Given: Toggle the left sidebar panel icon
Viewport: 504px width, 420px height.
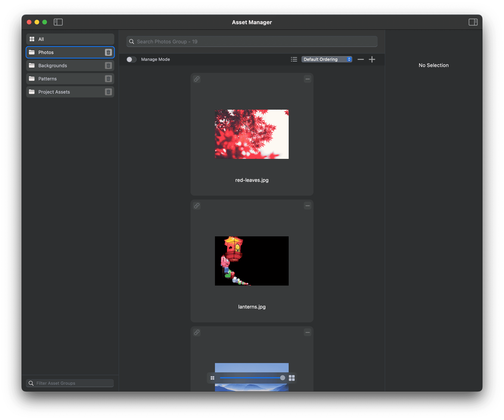Looking at the screenshot, I should tap(58, 22).
